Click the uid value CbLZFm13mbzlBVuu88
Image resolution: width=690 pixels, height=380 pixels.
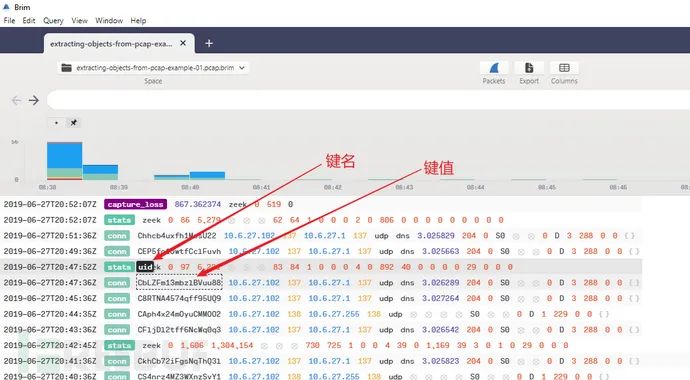[x=179, y=282]
